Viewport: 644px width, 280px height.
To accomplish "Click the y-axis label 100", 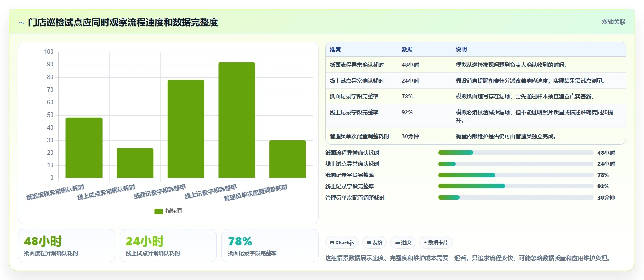I will [49, 52].
